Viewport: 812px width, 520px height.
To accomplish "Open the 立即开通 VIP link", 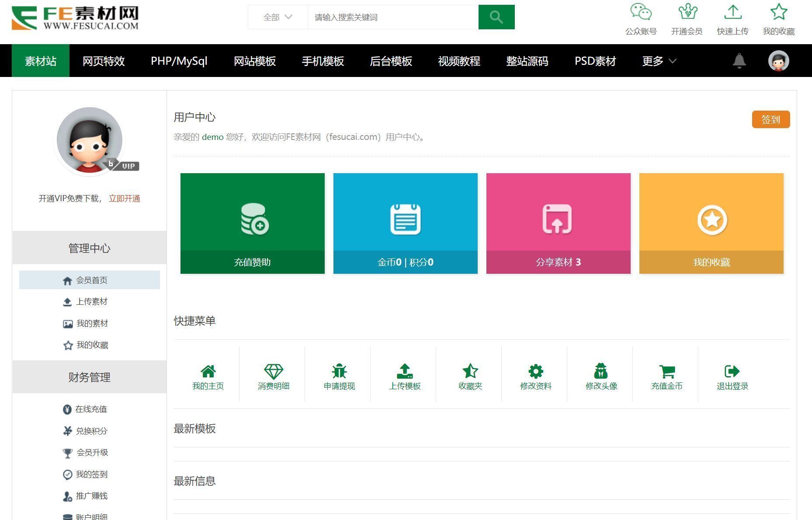I will click(x=124, y=198).
